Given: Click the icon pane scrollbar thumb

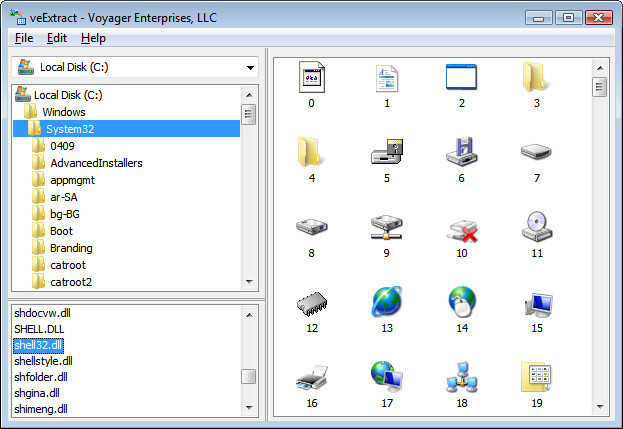Looking at the screenshot, I should click(600, 87).
